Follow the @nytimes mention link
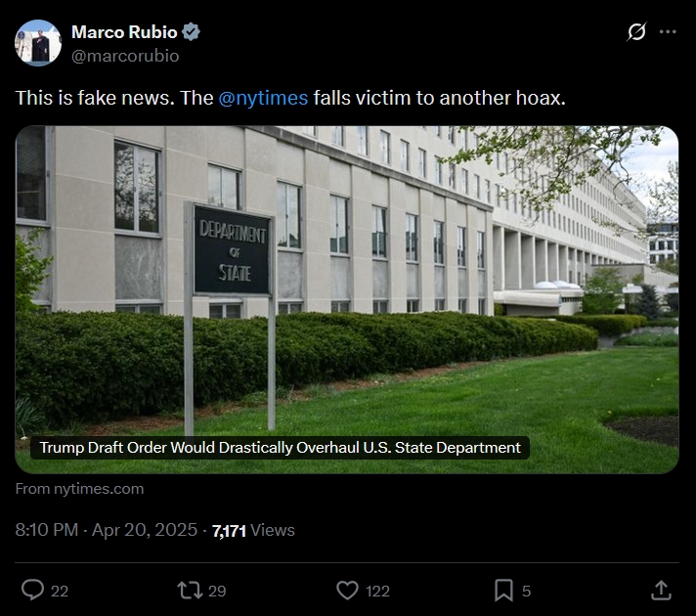 click(264, 98)
